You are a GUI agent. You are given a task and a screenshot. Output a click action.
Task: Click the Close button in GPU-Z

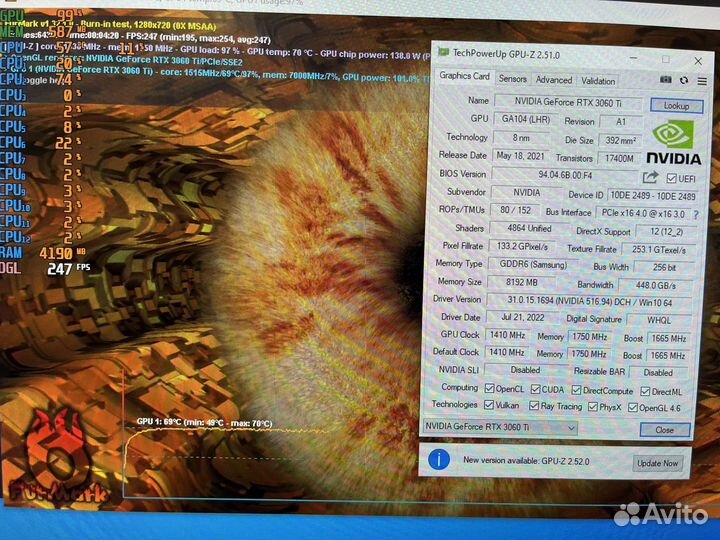[x=664, y=429]
